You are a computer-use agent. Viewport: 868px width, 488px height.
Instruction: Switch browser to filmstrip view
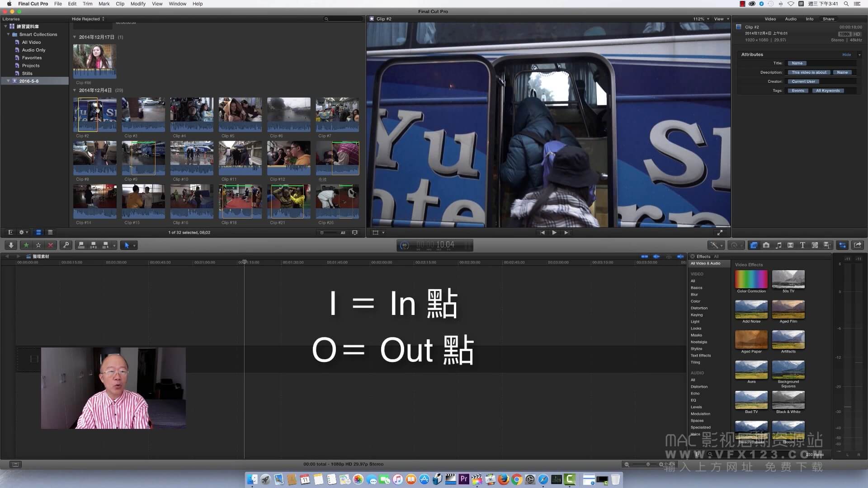pyautogui.click(x=38, y=232)
